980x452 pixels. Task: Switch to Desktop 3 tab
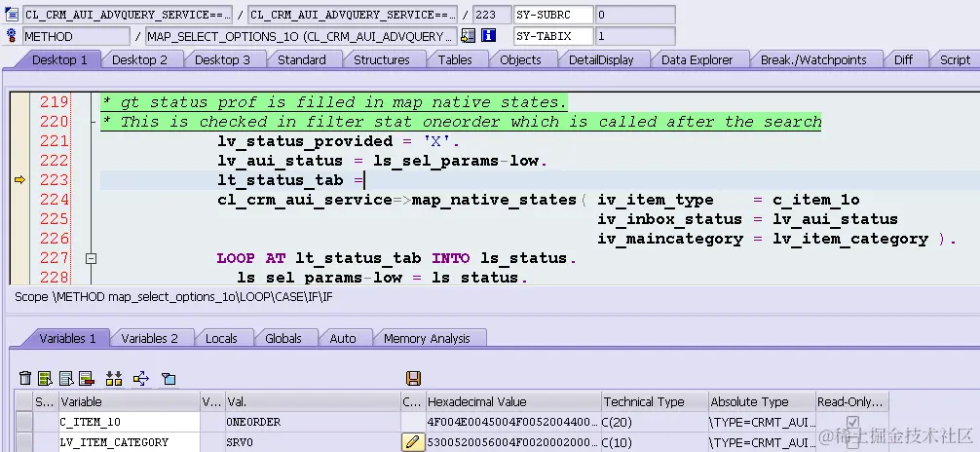[222, 60]
